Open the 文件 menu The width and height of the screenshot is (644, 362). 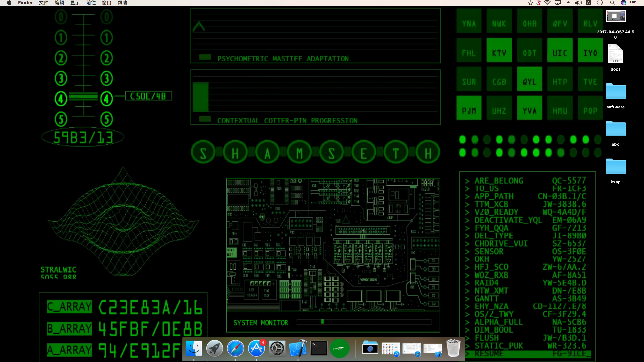(x=44, y=3)
